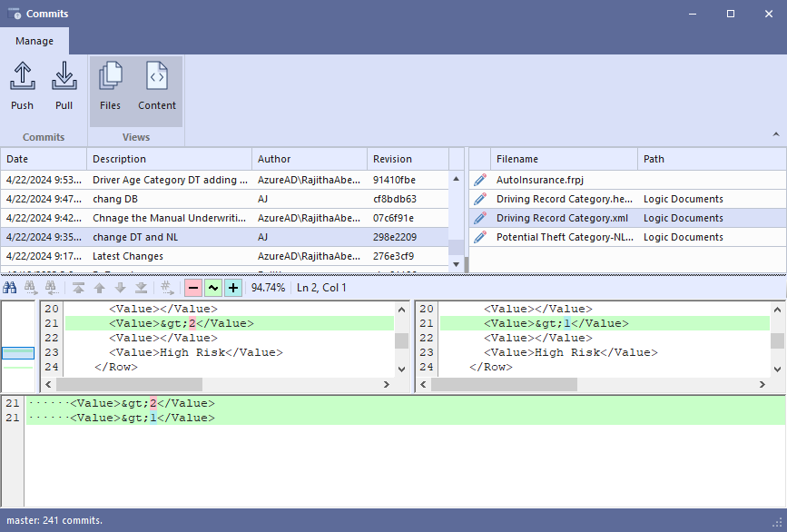Click the 'master: 241 commits.' status text
The width and height of the screenshot is (787, 532).
(54, 520)
